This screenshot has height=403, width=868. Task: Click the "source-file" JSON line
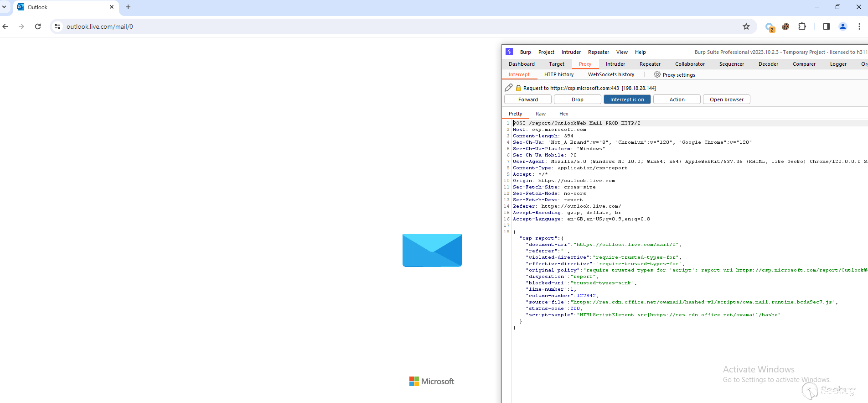coord(682,302)
